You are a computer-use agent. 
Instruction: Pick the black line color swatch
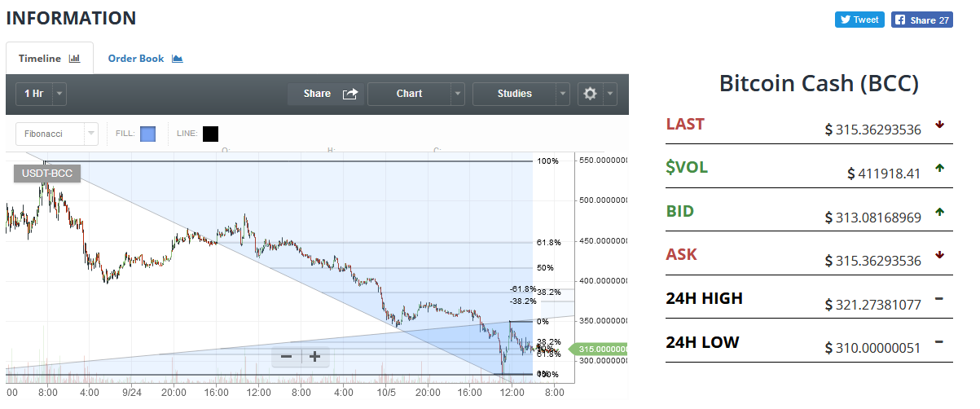coord(210,134)
